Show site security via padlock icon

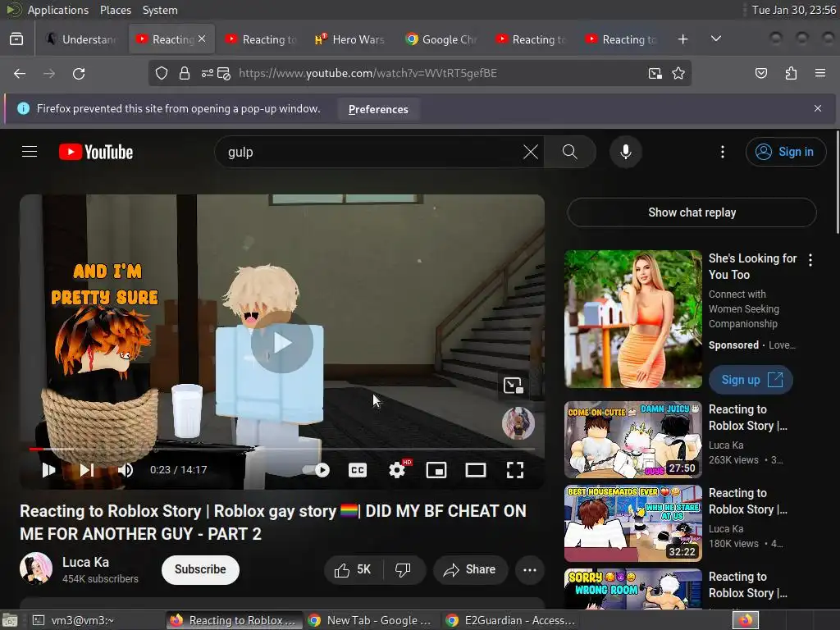(x=185, y=73)
